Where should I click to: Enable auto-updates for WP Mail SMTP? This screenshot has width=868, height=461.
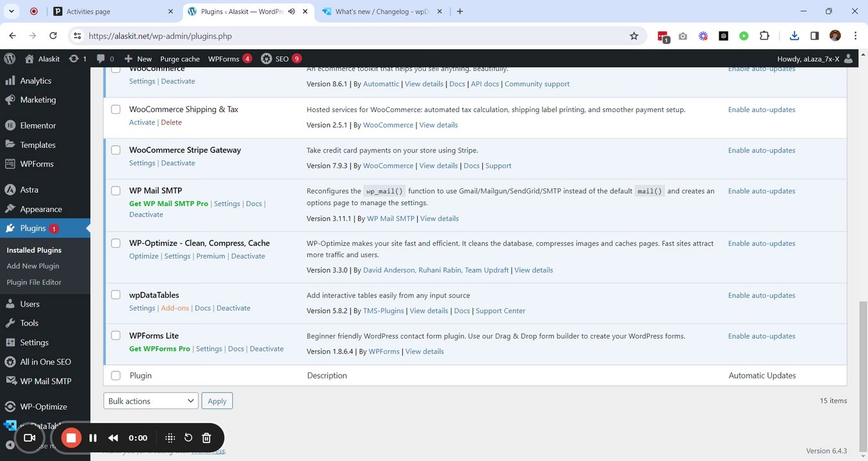[x=762, y=191]
